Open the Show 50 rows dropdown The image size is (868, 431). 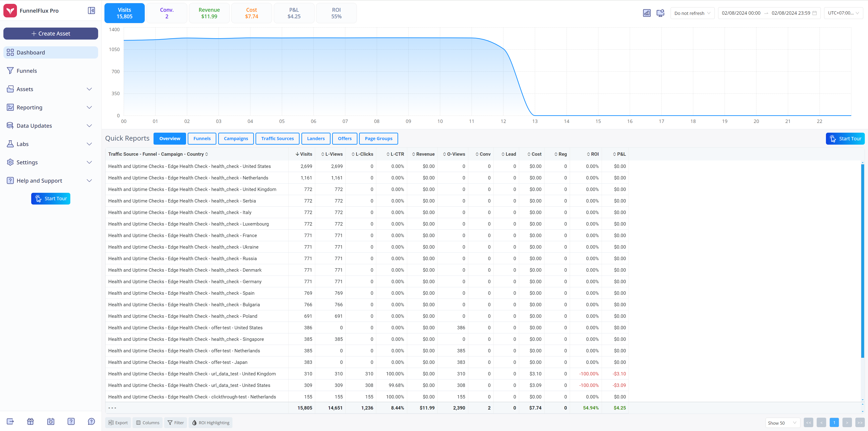(x=782, y=423)
